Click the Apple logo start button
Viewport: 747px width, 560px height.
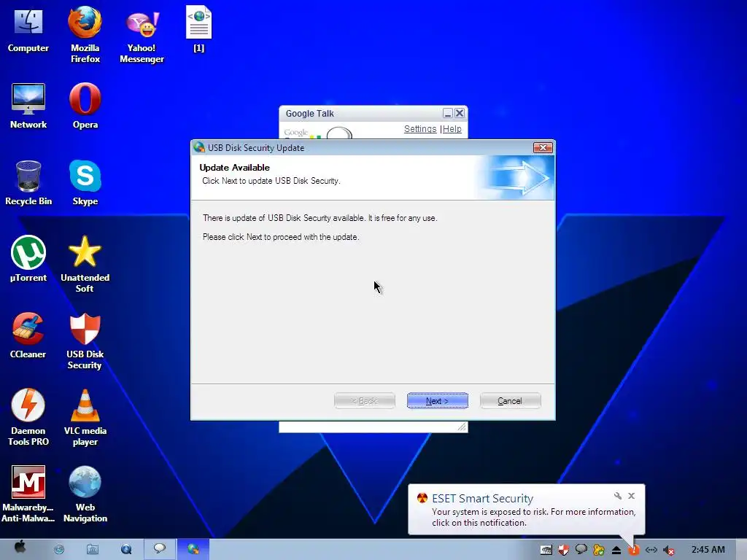20,548
